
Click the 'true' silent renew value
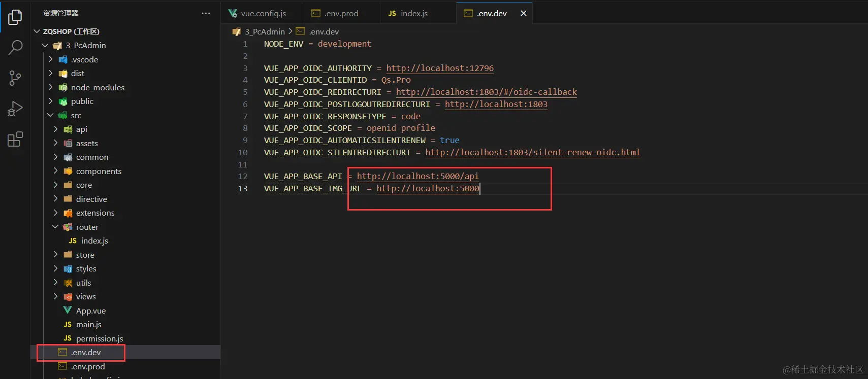449,140
